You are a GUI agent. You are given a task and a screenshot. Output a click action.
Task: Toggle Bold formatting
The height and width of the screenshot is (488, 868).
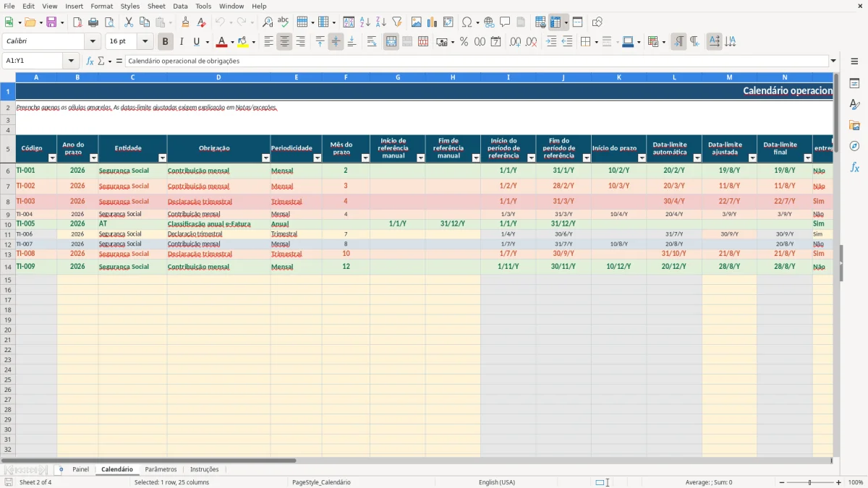166,42
